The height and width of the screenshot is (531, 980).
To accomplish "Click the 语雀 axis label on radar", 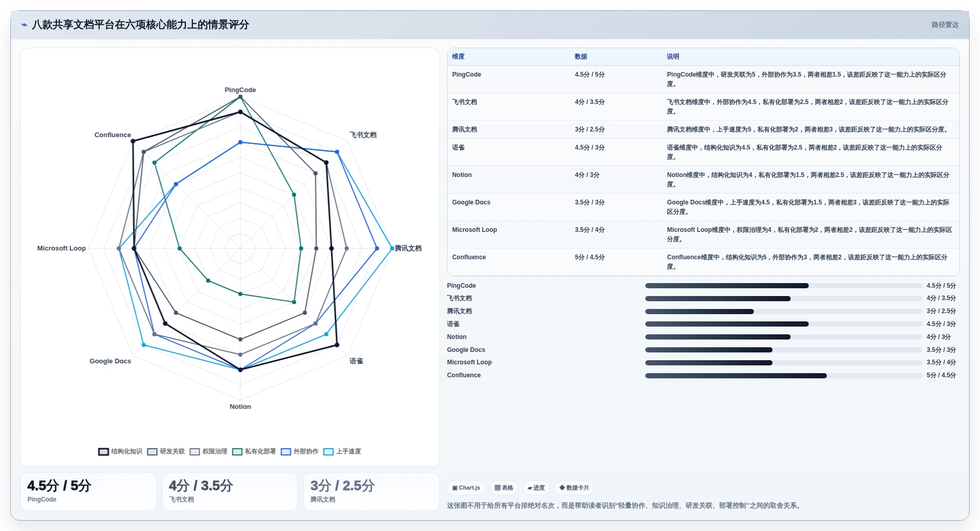I will tap(356, 361).
